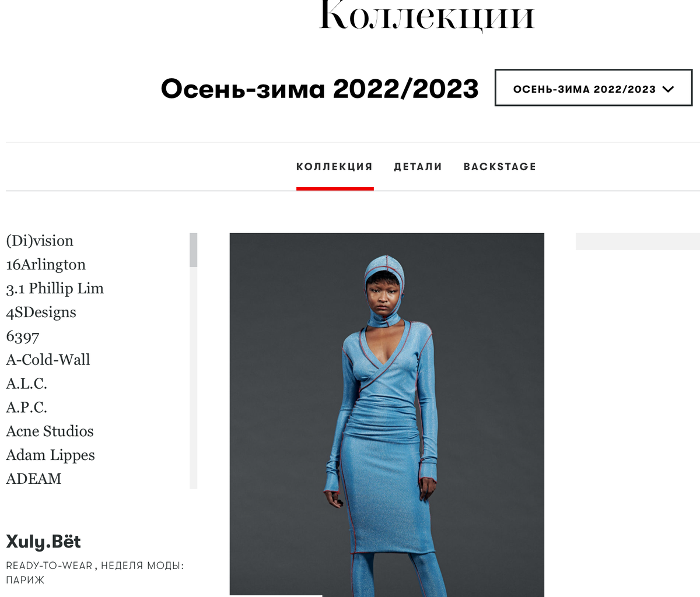700x597 pixels.
Task: Open the 4SDesigns collection link
Action: pyautogui.click(x=41, y=312)
